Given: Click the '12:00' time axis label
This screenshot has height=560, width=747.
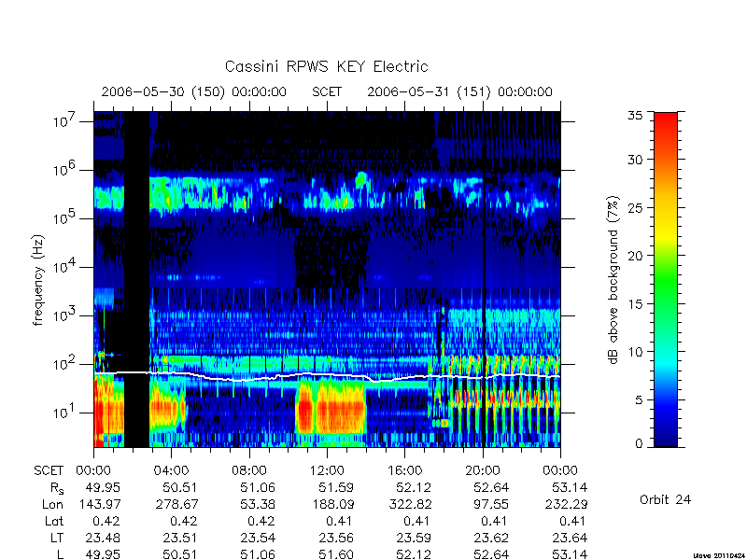Looking at the screenshot, I should click(327, 470).
